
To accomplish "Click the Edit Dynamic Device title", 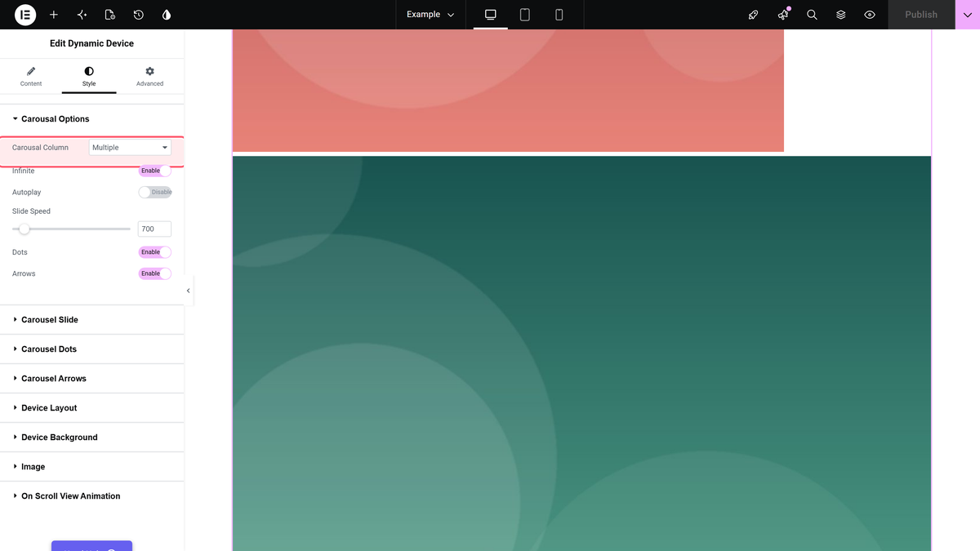I will point(91,43).
